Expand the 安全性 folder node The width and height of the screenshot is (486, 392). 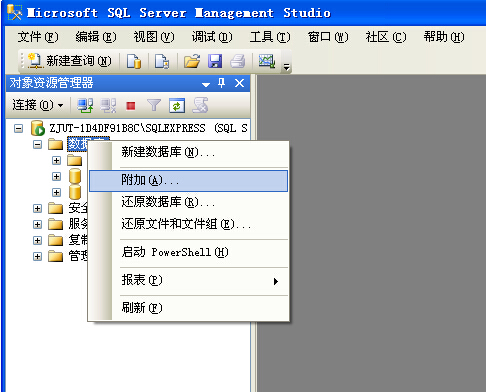coord(37,208)
